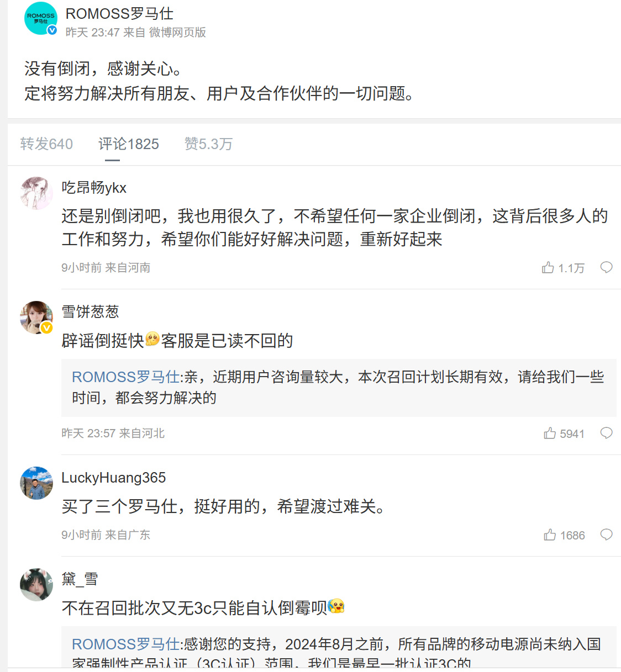
Task: Click LuckyHuang365's avatar photo
Action: (x=36, y=483)
